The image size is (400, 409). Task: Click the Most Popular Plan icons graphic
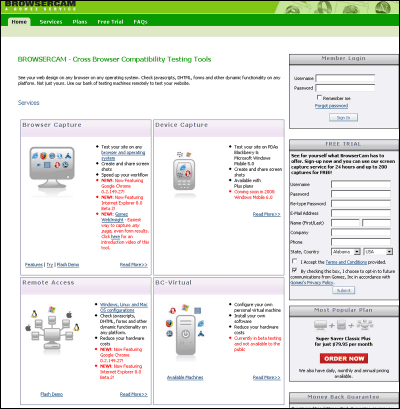(x=344, y=325)
